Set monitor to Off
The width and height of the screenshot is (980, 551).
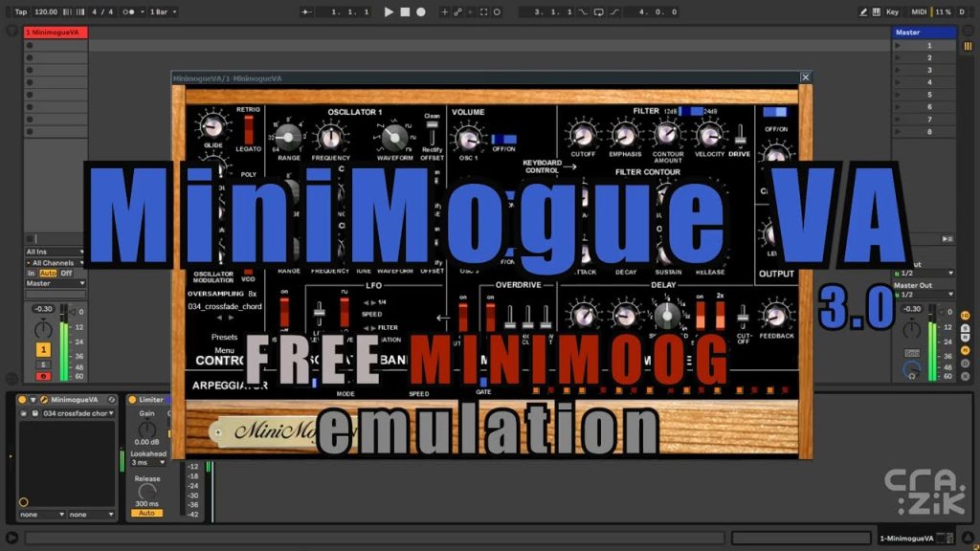coord(66,273)
